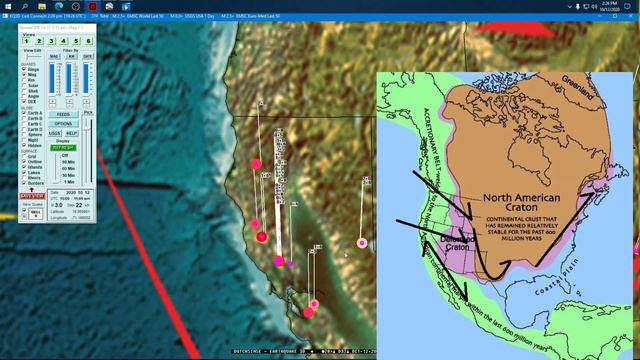Click the red SAVE VIEW button
The height and width of the screenshot is (360, 640).
coord(32,196)
